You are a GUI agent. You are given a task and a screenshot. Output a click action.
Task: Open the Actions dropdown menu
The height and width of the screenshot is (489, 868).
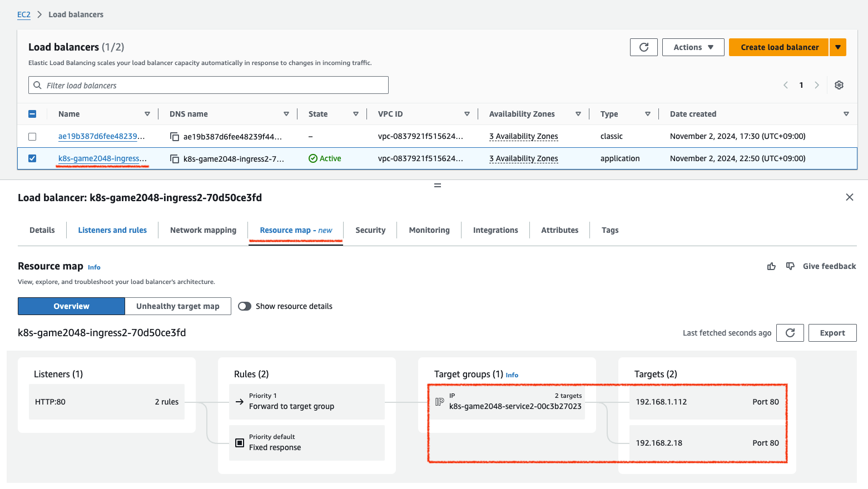coord(693,47)
